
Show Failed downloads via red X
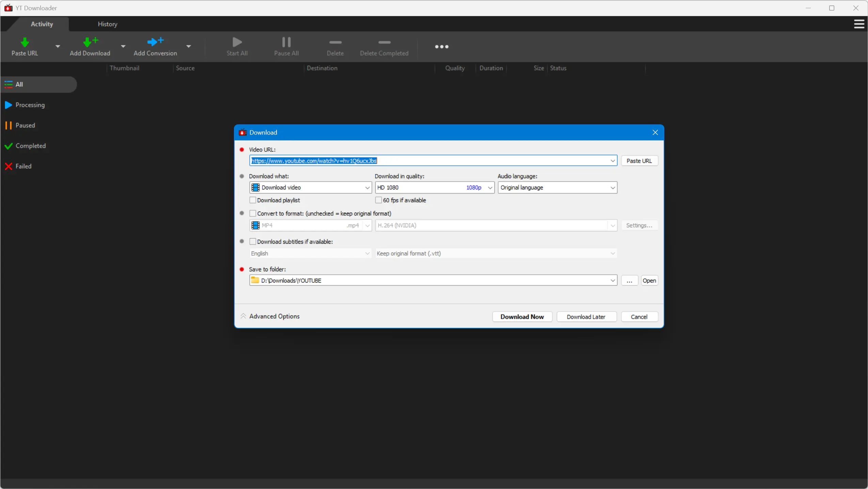pyautogui.click(x=9, y=166)
